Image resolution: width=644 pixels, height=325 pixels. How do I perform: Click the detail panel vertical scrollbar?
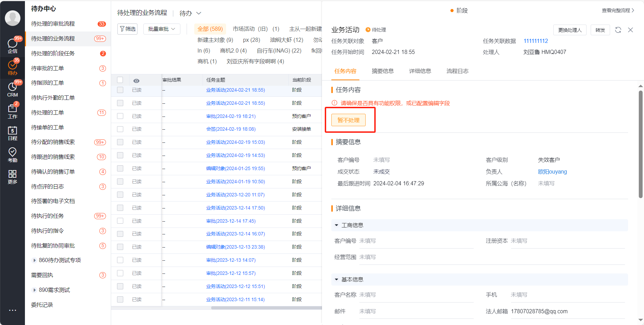pos(641,143)
